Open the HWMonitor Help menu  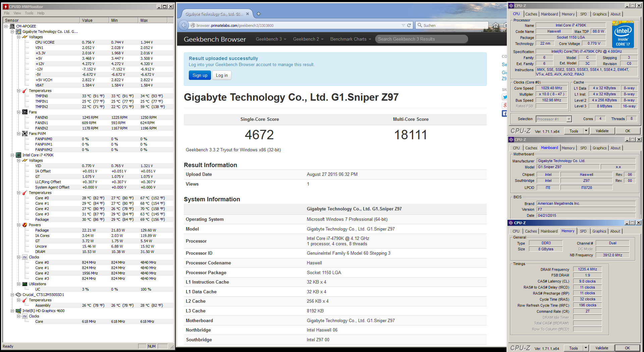(x=41, y=13)
